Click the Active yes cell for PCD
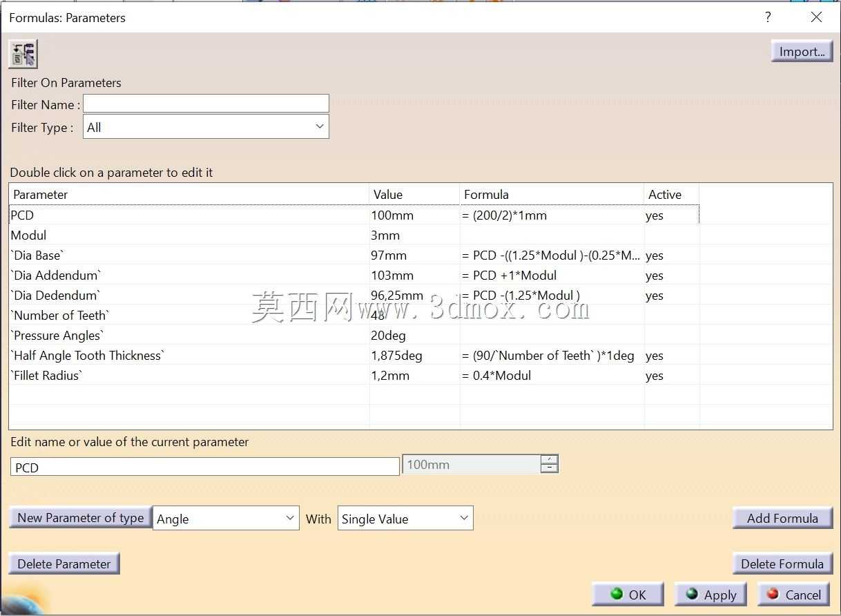This screenshot has width=841, height=616. point(672,215)
